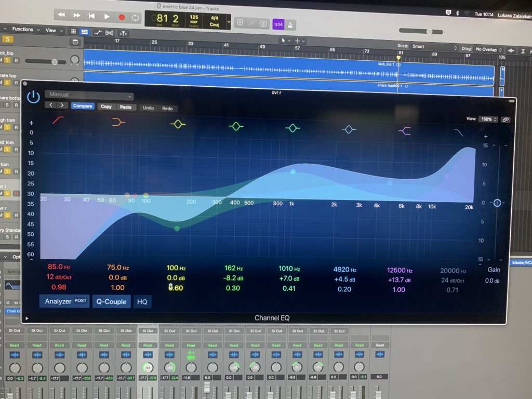532x399 pixels.
Task: Click the grid view icon beside View menu
Action: tap(73, 32)
